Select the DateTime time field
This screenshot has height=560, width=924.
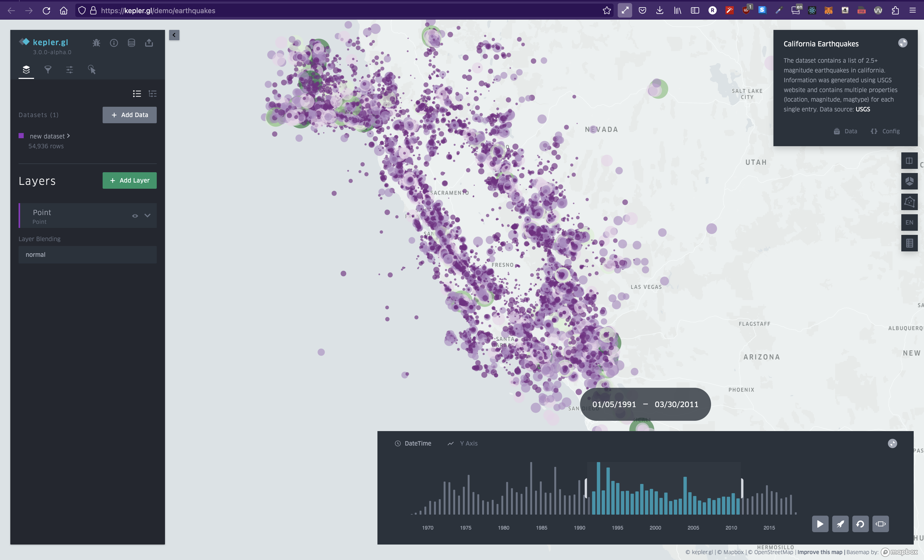pos(413,443)
